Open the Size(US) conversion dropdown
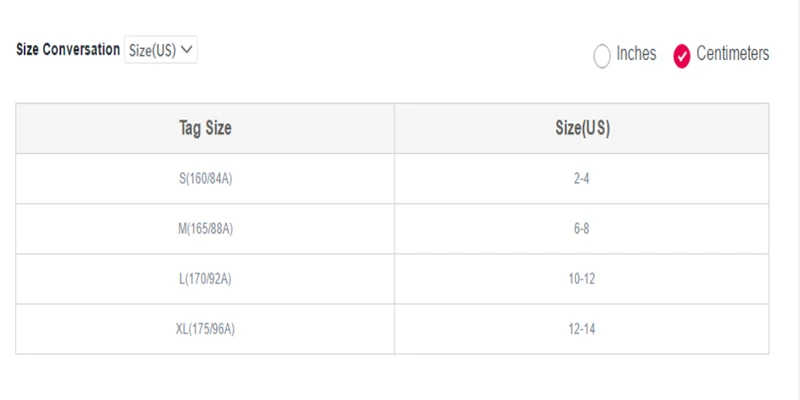 point(161,50)
